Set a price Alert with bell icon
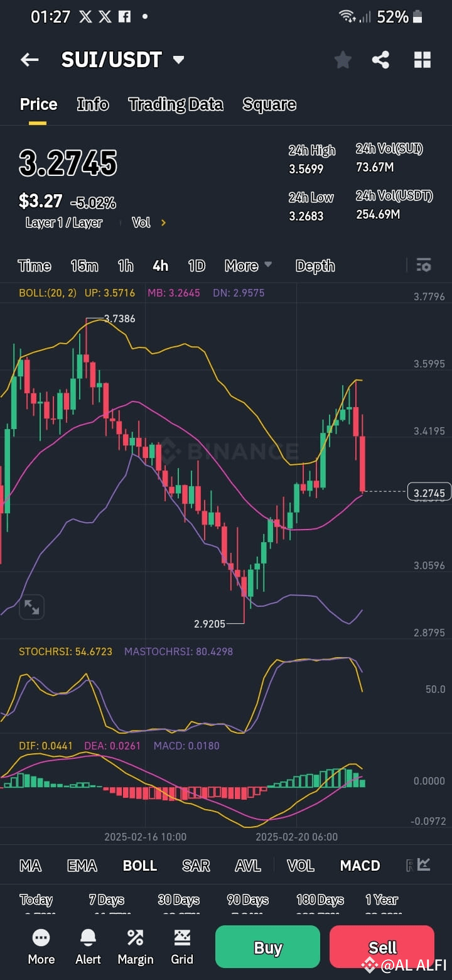This screenshot has height=980, width=452. pyautogui.click(x=88, y=947)
